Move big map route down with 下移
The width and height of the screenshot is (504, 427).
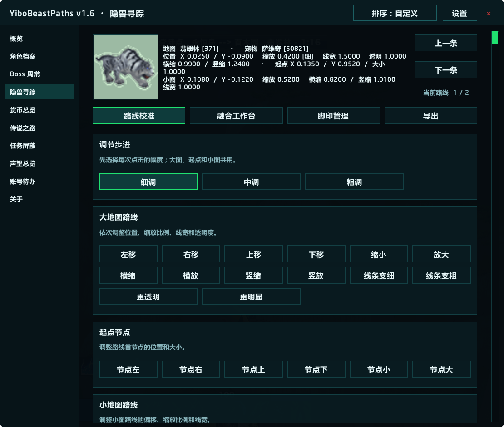(x=316, y=254)
